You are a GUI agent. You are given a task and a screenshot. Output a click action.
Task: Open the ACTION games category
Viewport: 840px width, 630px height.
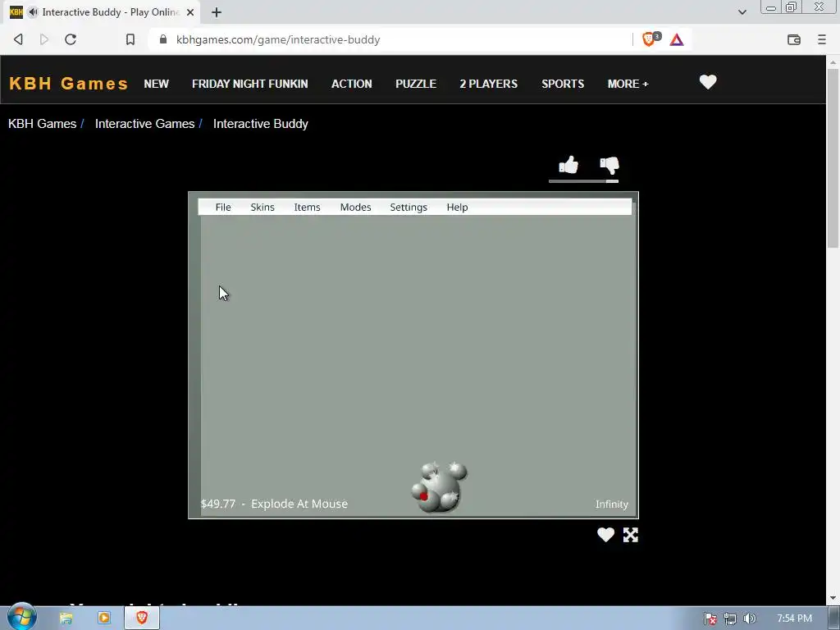[351, 84]
